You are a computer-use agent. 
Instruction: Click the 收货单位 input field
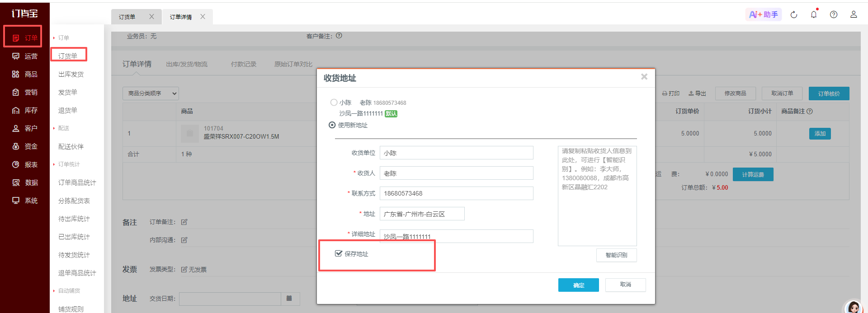coord(457,153)
